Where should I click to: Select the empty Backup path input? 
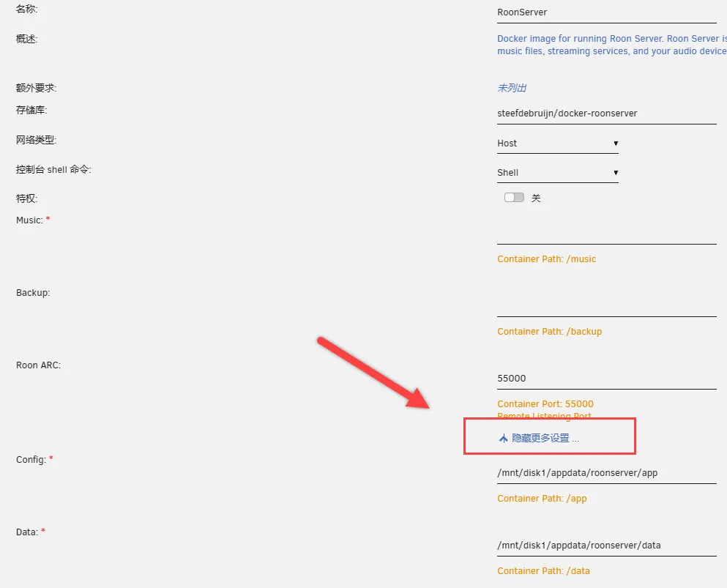(606, 306)
